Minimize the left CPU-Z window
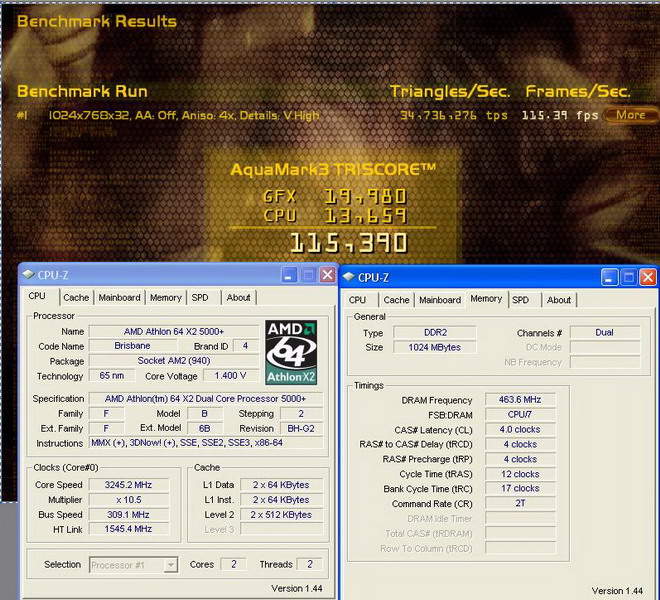 (289, 275)
